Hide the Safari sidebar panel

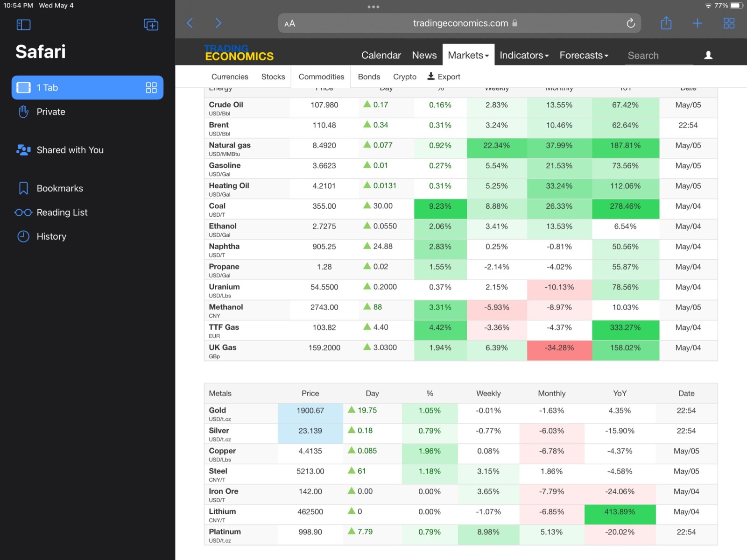click(x=23, y=25)
